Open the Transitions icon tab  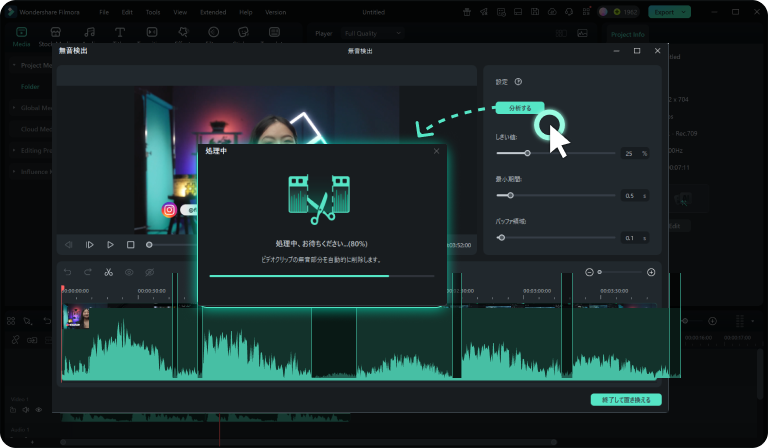(x=152, y=32)
